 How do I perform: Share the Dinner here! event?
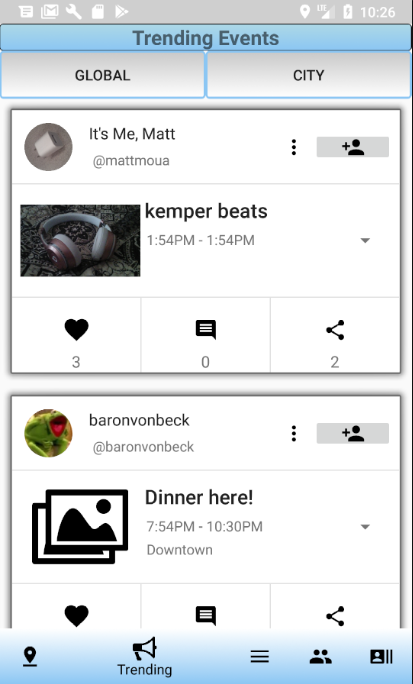[x=335, y=616]
